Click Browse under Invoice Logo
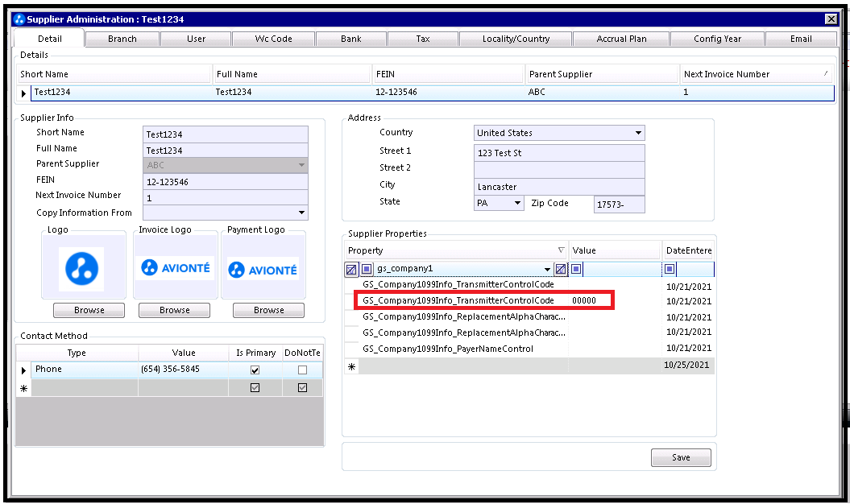The image size is (850, 504). point(175,311)
